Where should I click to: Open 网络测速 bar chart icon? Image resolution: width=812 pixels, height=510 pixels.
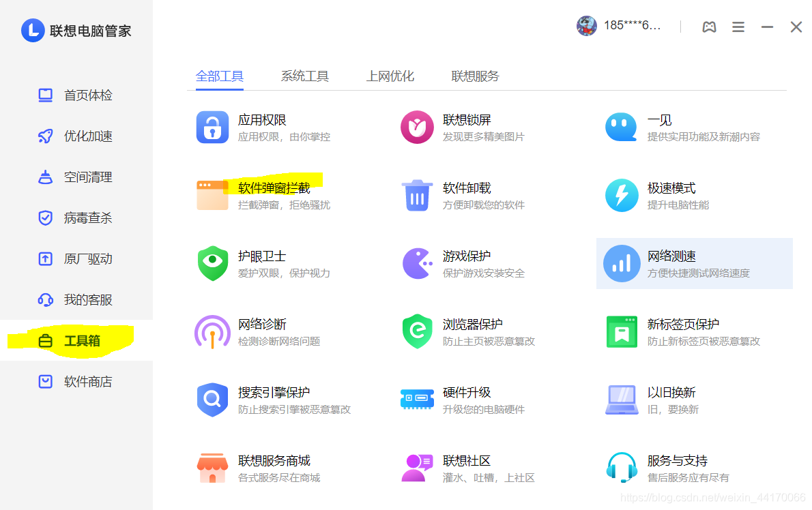[x=622, y=263]
